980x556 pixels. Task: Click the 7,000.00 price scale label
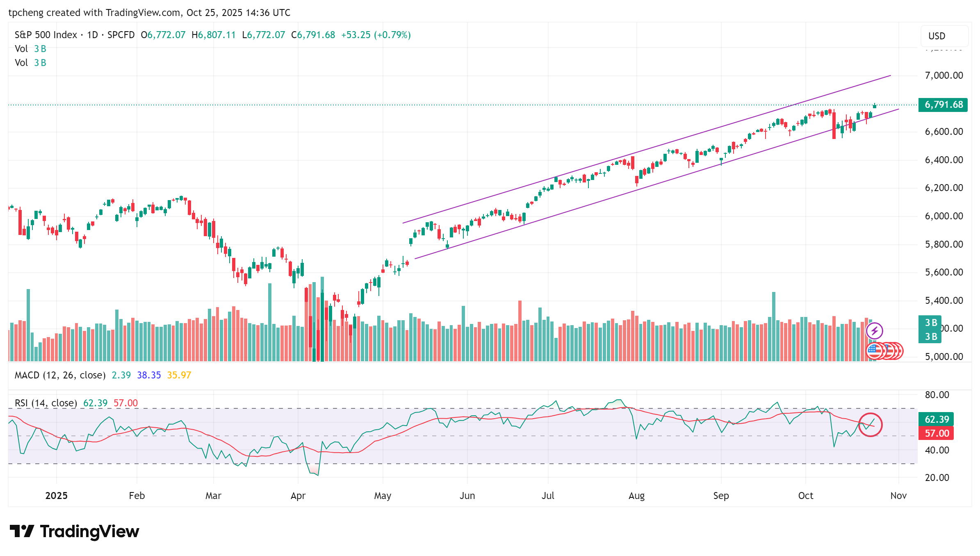coord(944,75)
